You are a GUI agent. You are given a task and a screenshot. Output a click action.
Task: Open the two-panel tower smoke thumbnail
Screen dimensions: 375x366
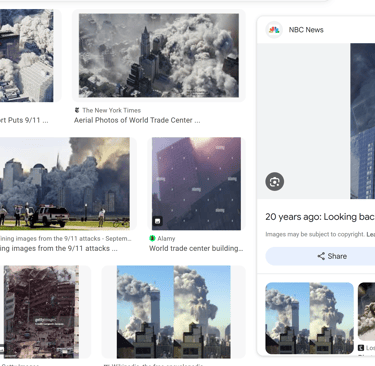(174, 312)
